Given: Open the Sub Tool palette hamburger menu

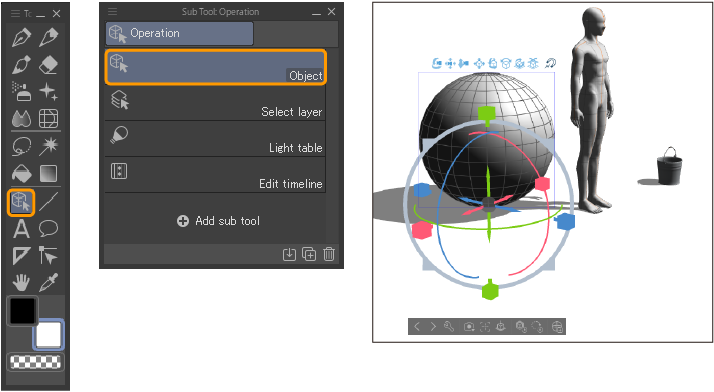Looking at the screenshot, I should point(112,11).
